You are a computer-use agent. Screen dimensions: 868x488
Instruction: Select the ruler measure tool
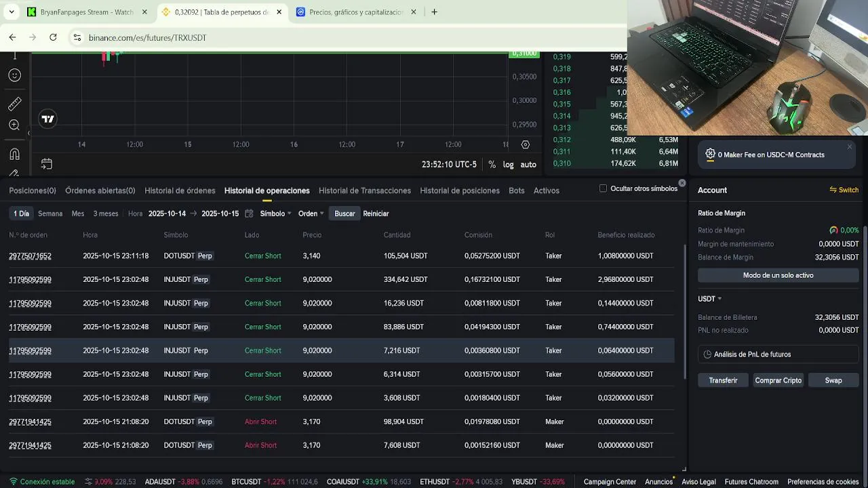coord(14,104)
